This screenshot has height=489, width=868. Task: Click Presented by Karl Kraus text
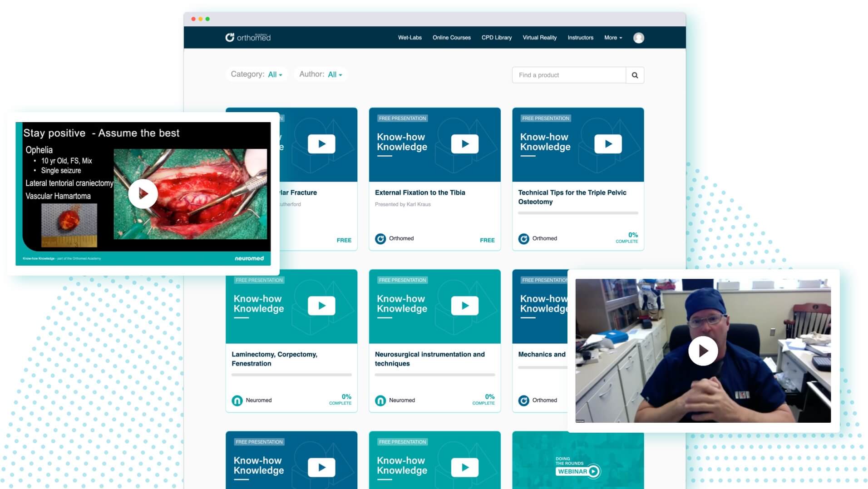pyautogui.click(x=403, y=204)
